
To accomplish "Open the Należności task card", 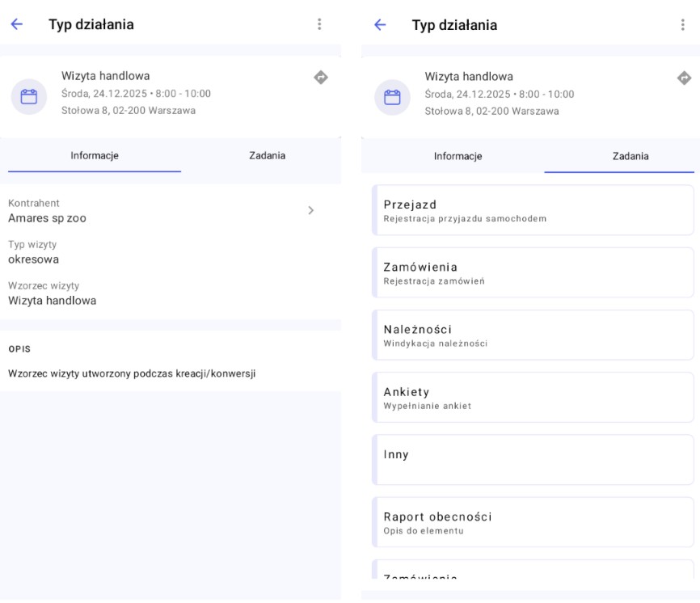I will click(533, 335).
